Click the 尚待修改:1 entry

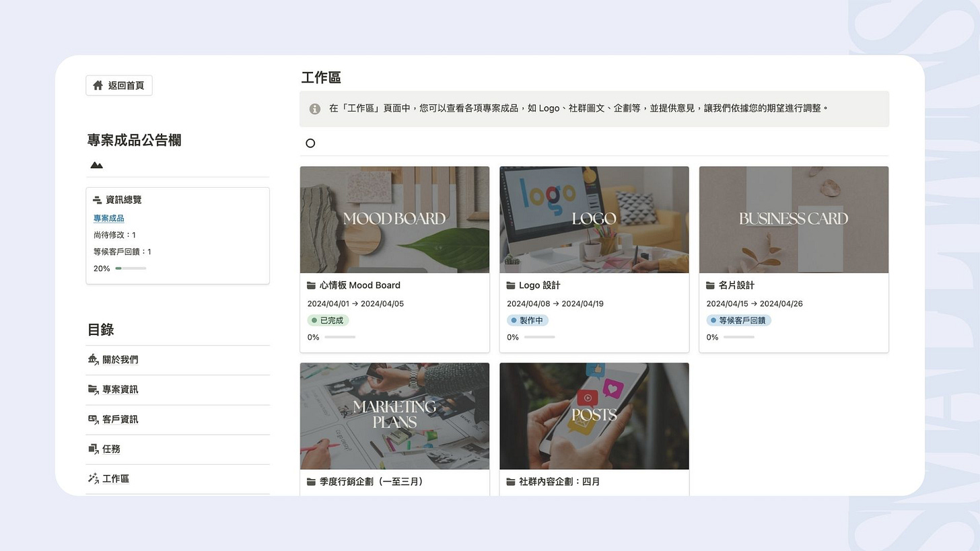(x=114, y=235)
